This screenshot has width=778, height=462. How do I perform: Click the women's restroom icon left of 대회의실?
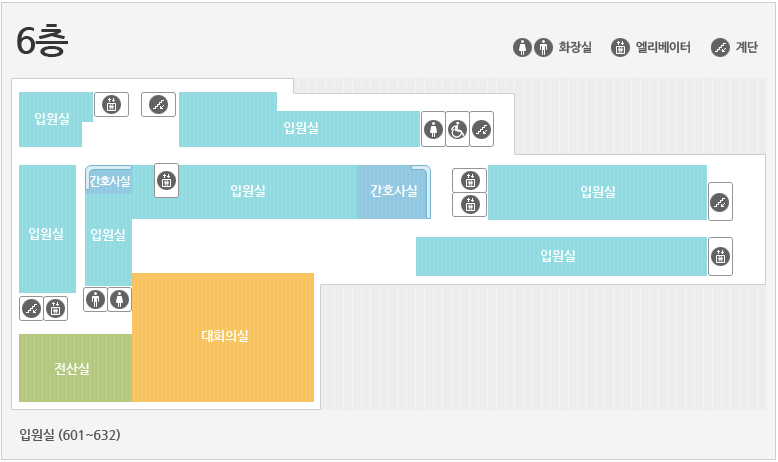(120, 299)
